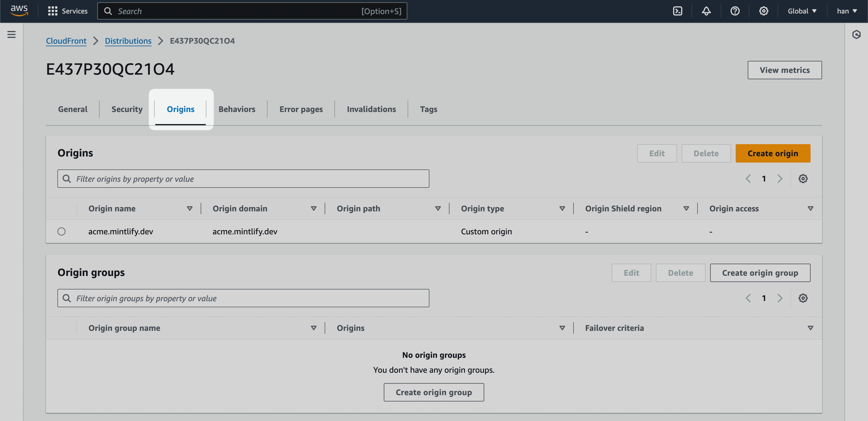Click Create origin group in panel header
This screenshot has width=868, height=421.
[x=760, y=273]
